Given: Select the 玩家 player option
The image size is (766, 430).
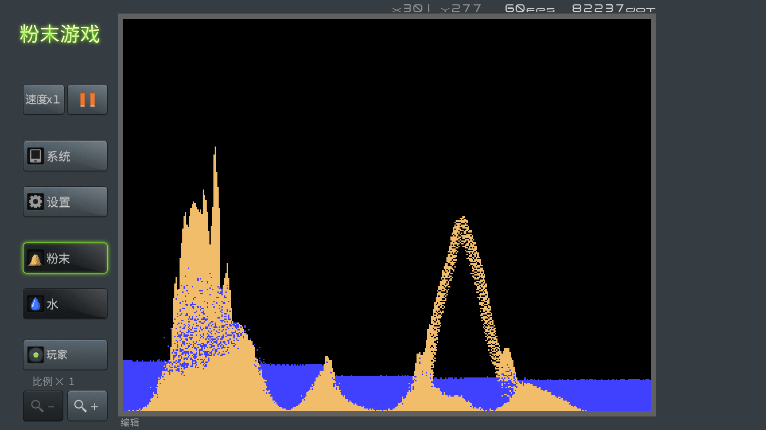Looking at the screenshot, I should click(65, 354).
